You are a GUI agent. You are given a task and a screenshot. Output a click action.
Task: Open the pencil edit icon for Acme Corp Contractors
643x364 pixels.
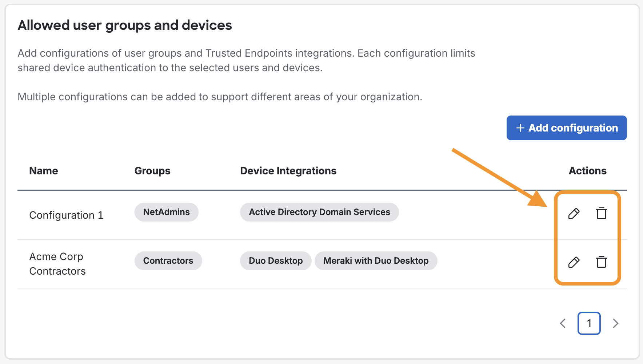click(574, 262)
